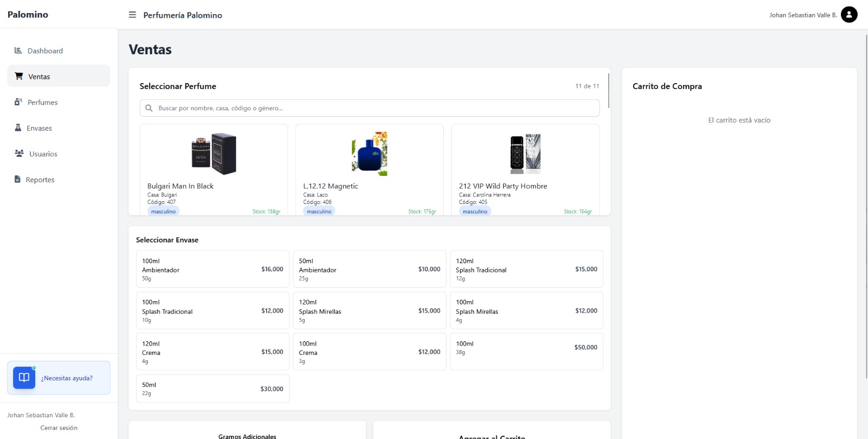Click the masculino tag on 212 VIP card
868x439 pixels.
(x=475, y=211)
